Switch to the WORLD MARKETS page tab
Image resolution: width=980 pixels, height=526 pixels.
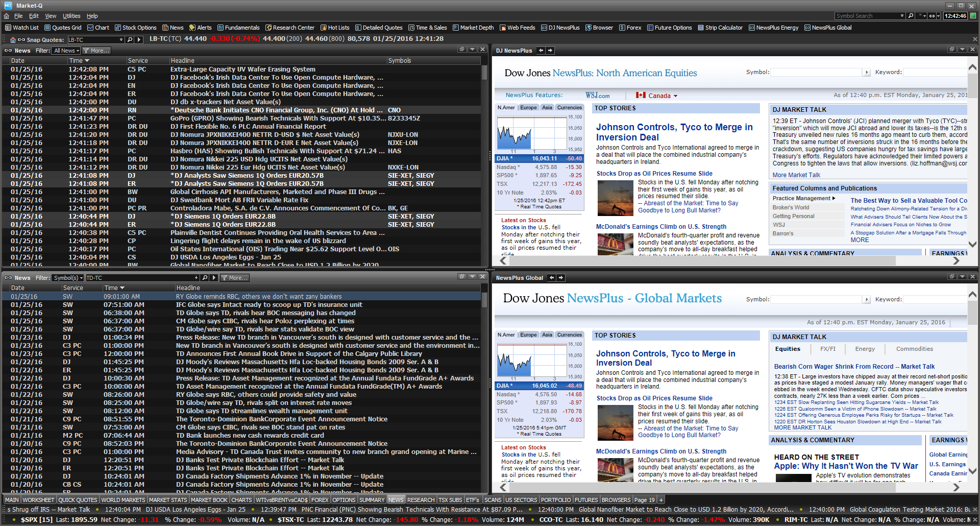[123, 500]
